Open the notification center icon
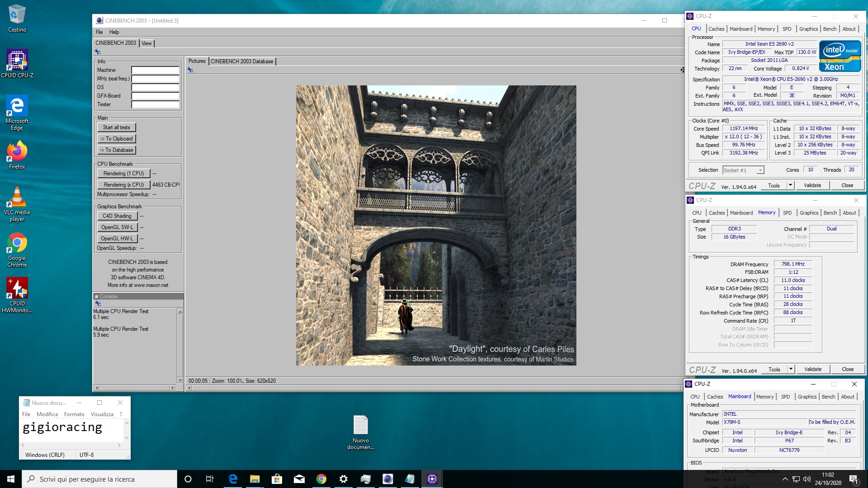Image resolution: width=868 pixels, height=488 pixels. click(854, 479)
